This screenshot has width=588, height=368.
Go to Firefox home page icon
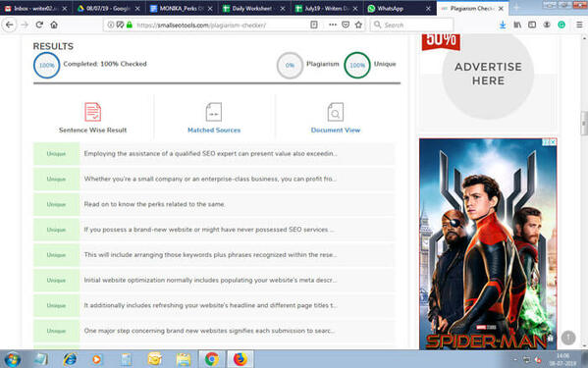pos(54,25)
